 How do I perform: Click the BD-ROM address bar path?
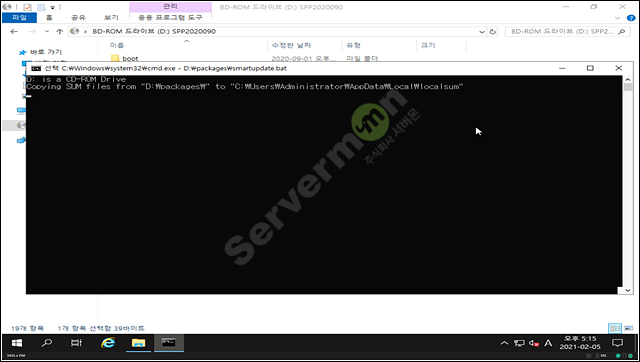154,31
